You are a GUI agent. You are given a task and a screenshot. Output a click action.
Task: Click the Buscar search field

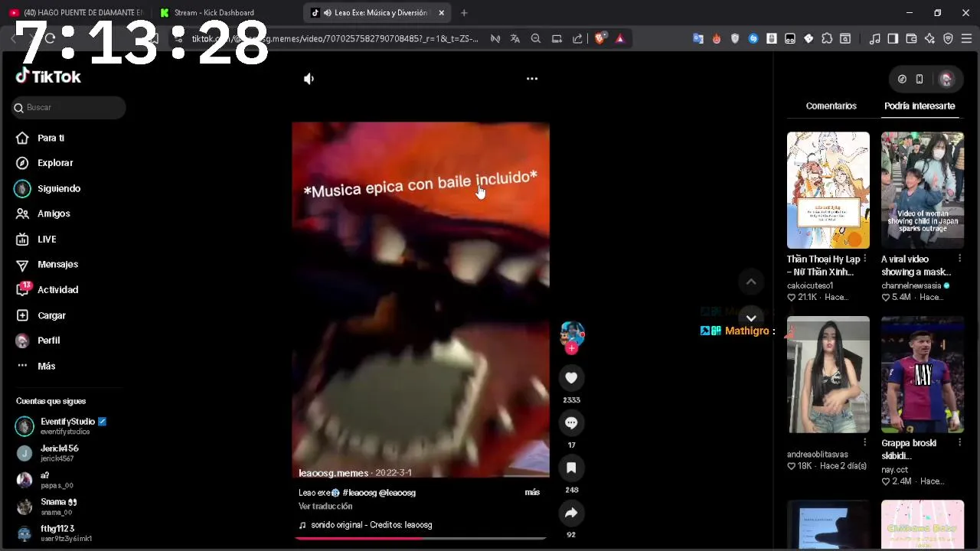[x=69, y=107]
